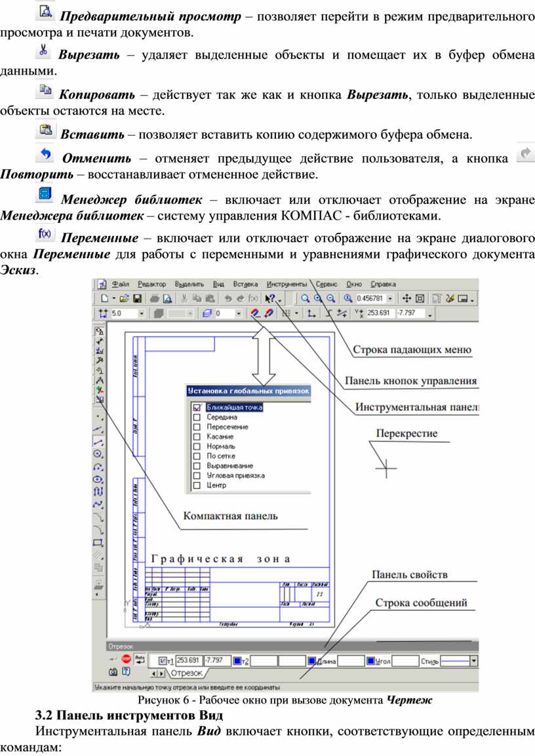This screenshot has height=756, width=535.
Task: Open Print Preview in the toolbar
Action: (167, 299)
